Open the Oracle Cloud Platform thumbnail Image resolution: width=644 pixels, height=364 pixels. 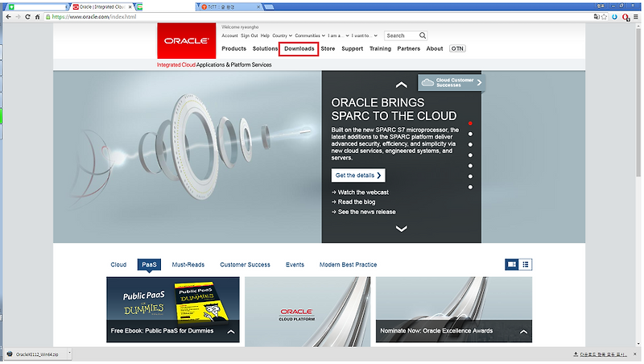[308, 312]
